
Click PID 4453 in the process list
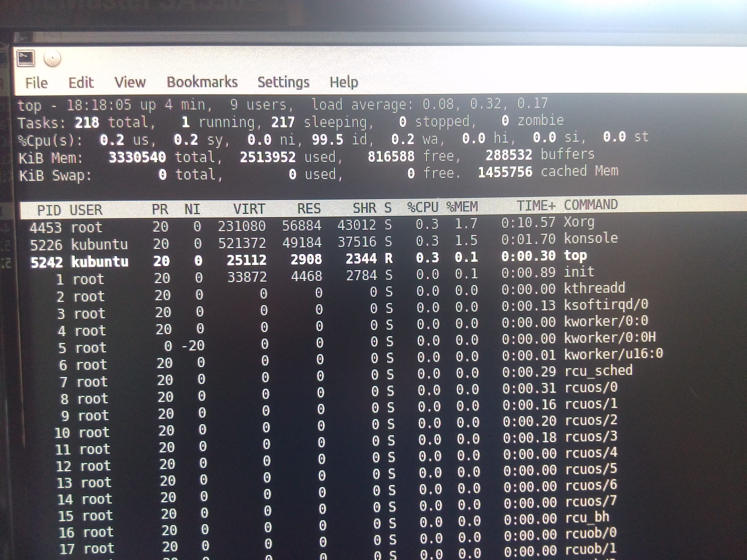46,228
